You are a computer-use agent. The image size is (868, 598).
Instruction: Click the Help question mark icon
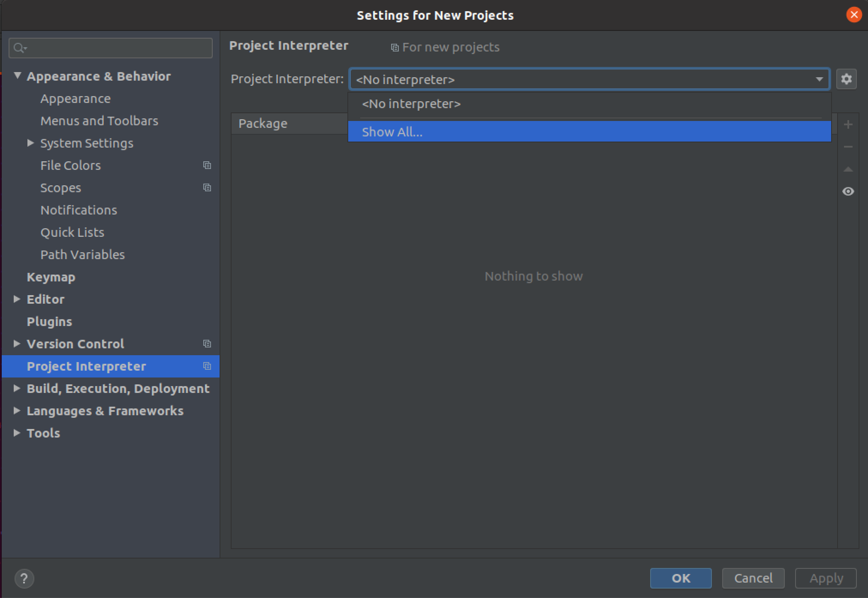(24, 578)
